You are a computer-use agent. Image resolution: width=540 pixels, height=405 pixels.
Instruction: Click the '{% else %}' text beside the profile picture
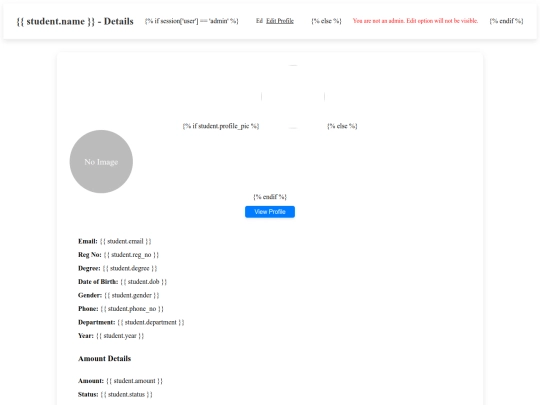(x=342, y=126)
